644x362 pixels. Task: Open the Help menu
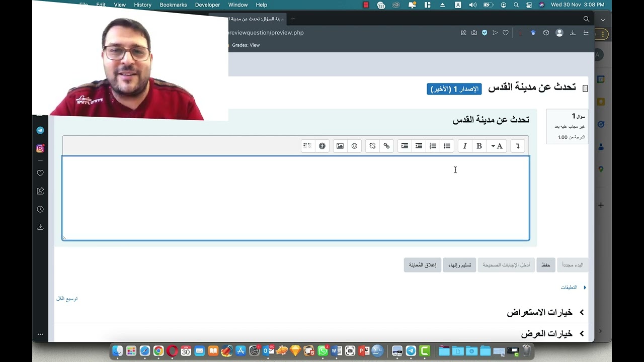click(x=262, y=5)
